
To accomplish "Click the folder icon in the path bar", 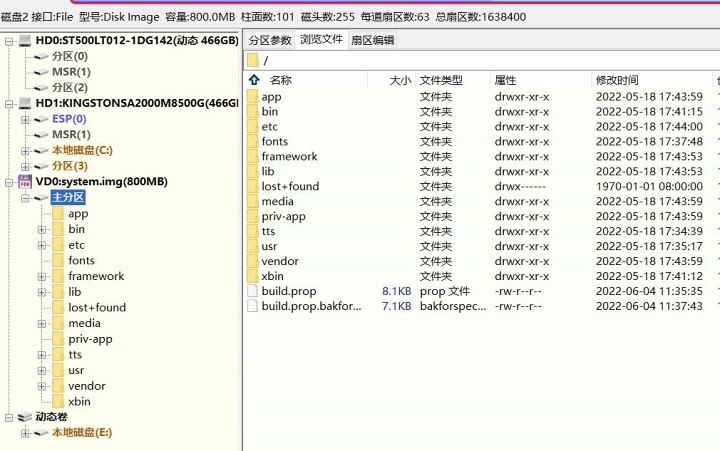I will point(253,60).
